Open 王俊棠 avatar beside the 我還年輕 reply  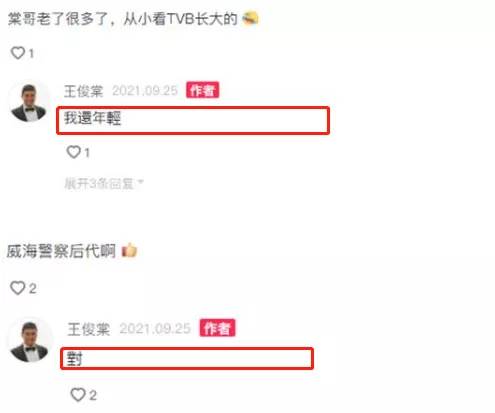pyautogui.click(x=29, y=102)
